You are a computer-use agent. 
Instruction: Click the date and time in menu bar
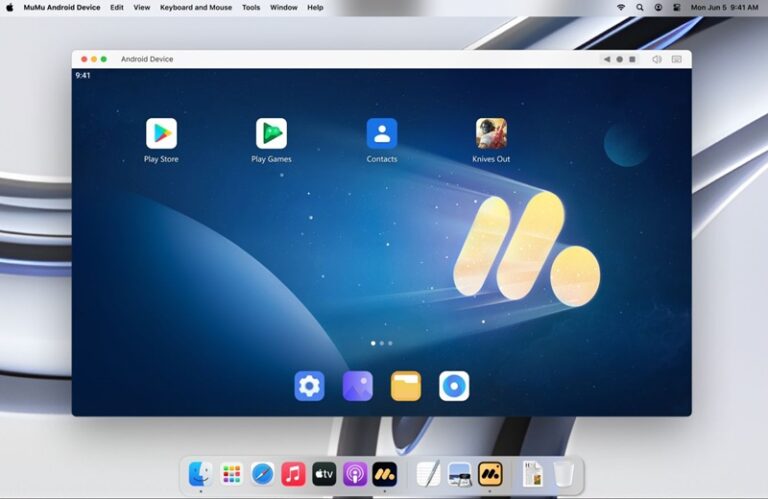724,7
